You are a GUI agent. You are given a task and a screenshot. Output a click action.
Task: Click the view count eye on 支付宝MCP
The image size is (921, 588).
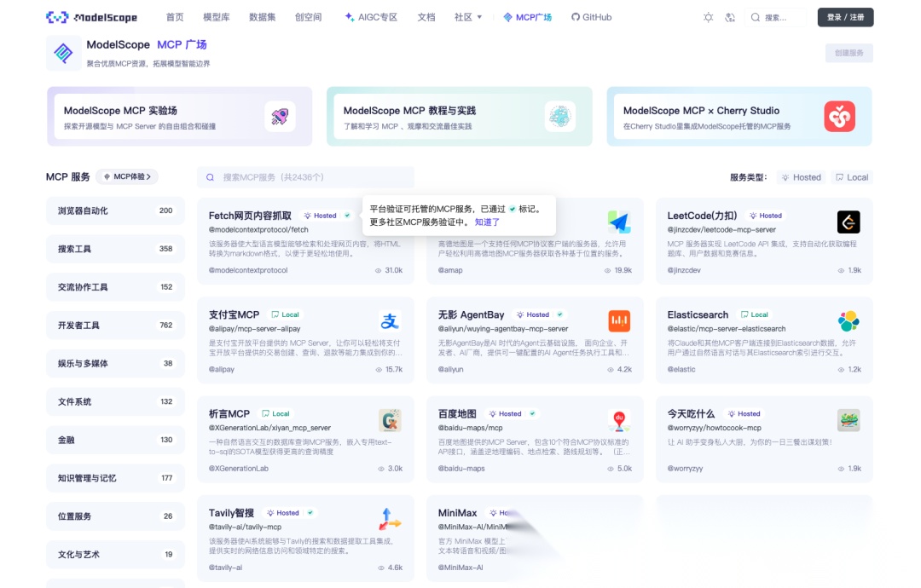(379, 370)
